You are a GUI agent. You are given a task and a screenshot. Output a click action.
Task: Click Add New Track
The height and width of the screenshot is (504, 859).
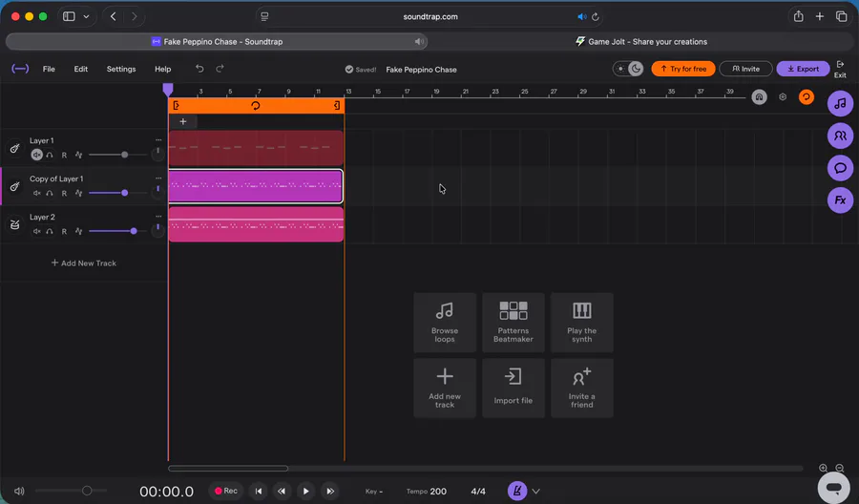pyautogui.click(x=84, y=262)
